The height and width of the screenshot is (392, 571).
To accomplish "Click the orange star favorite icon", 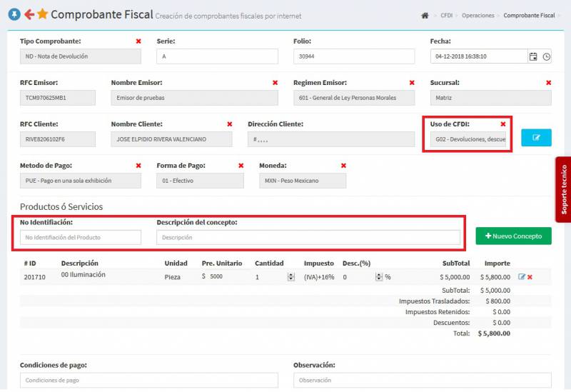I will click(x=43, y=14).
